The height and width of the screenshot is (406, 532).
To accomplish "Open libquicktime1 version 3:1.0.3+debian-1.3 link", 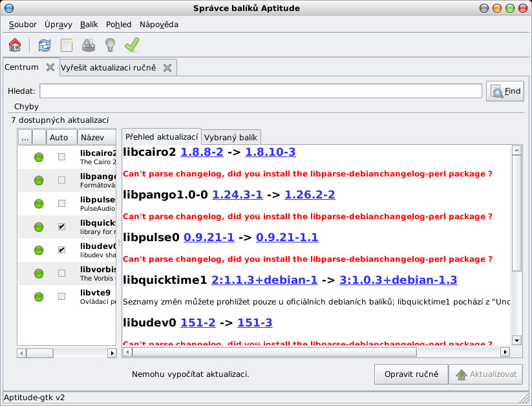I will point(398,280).
